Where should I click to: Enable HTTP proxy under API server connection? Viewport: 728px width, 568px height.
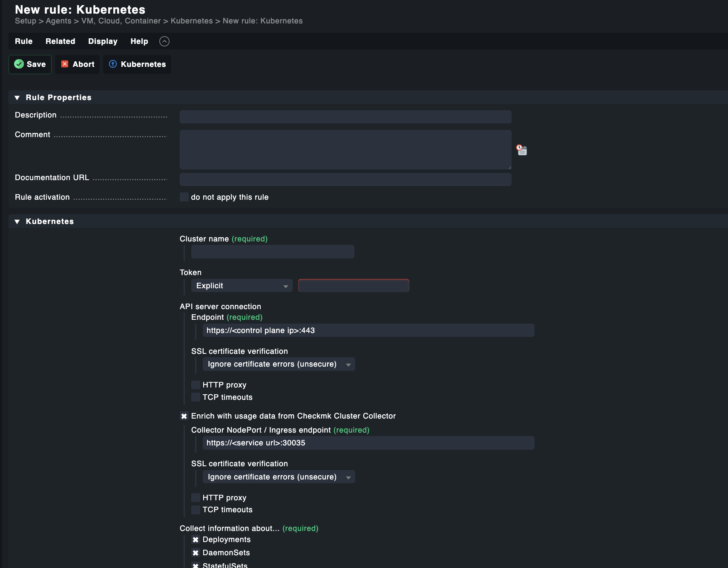coord(196,384)
